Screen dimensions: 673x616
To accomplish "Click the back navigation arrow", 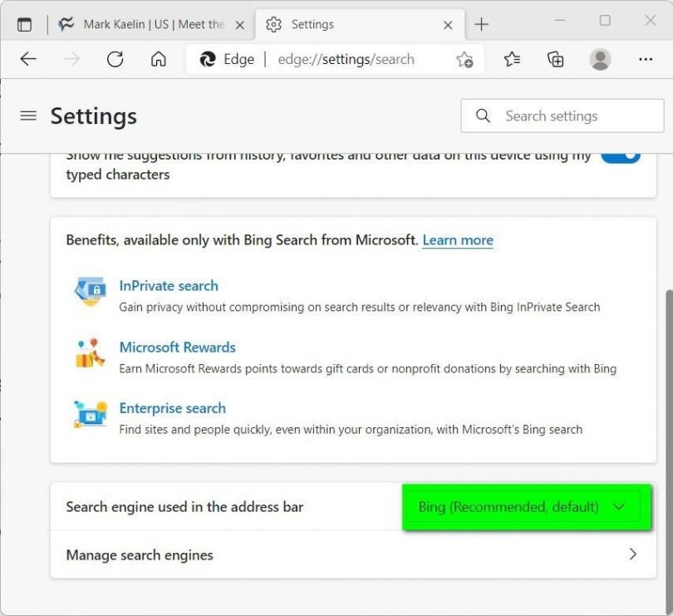I will (28, 59).
